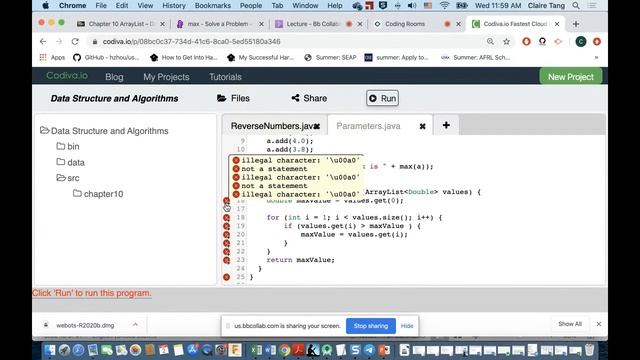Switch to the Parameters.java tab

pos(368,126)
